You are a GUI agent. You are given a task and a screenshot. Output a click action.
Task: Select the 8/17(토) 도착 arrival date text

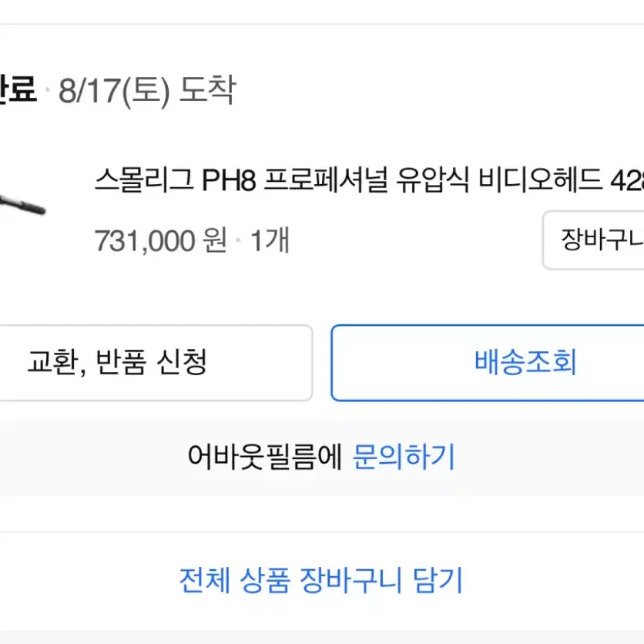pyautogui.click(x=147, y=90)
